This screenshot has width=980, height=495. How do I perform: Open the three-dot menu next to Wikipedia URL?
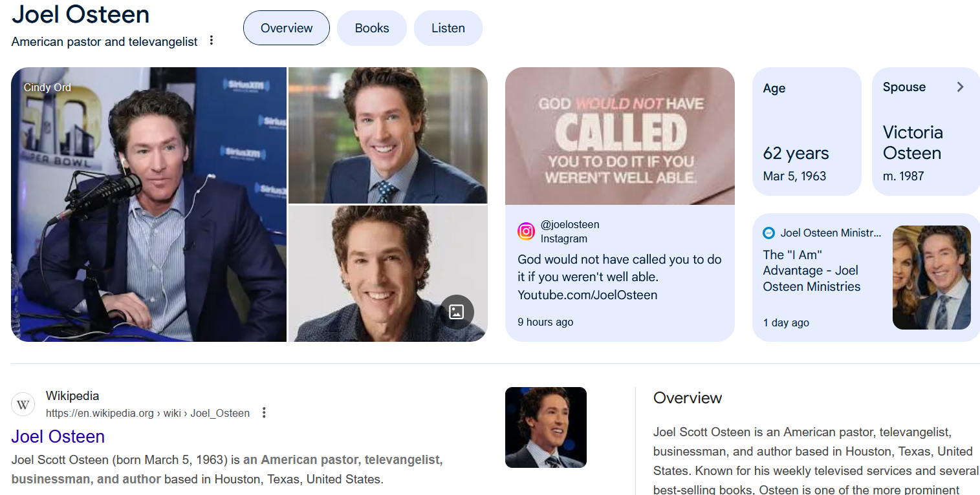[x=264, y=413]
